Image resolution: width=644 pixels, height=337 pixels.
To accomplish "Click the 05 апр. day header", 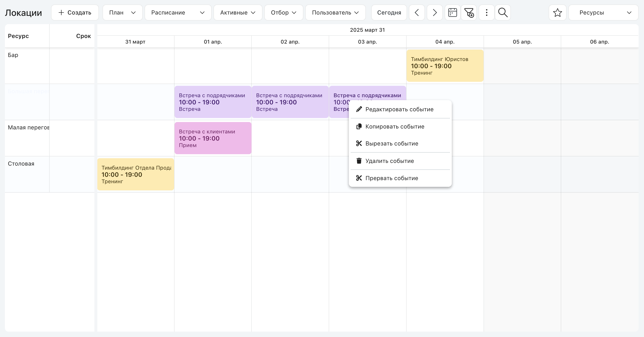I will [x=522, y=42].
